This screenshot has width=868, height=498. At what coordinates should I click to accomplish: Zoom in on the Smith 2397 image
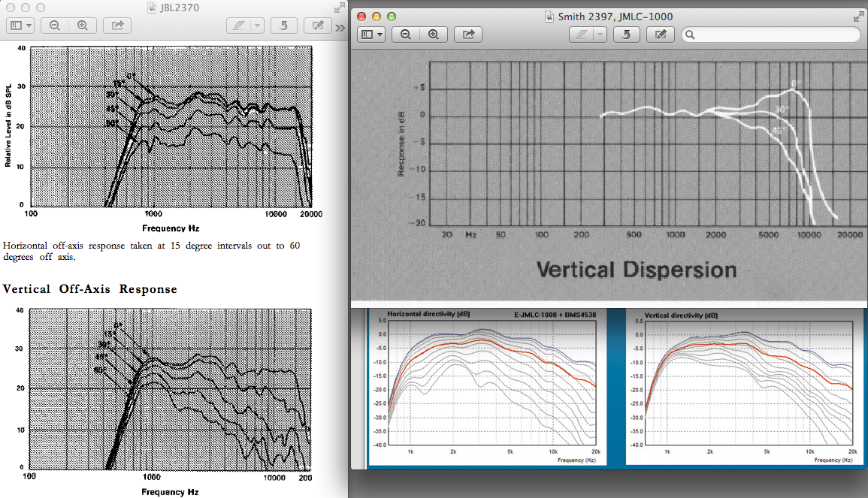(434, 35)
